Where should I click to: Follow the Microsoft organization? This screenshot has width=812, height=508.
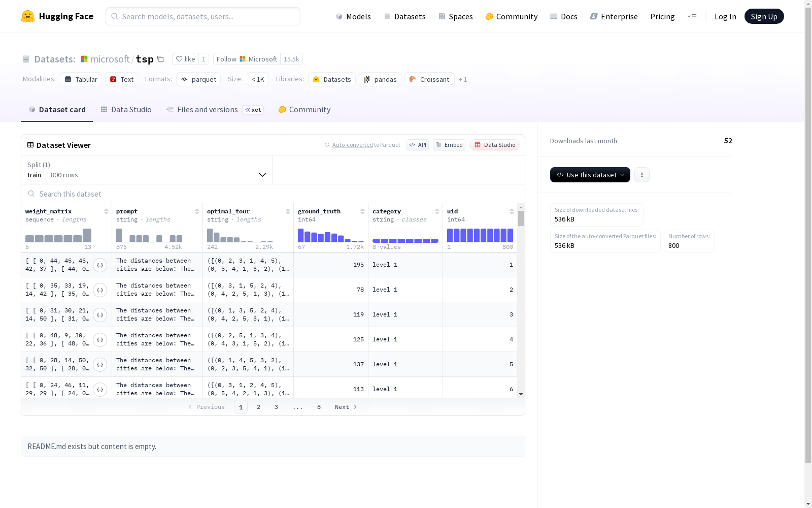click(x=247, y=59)
